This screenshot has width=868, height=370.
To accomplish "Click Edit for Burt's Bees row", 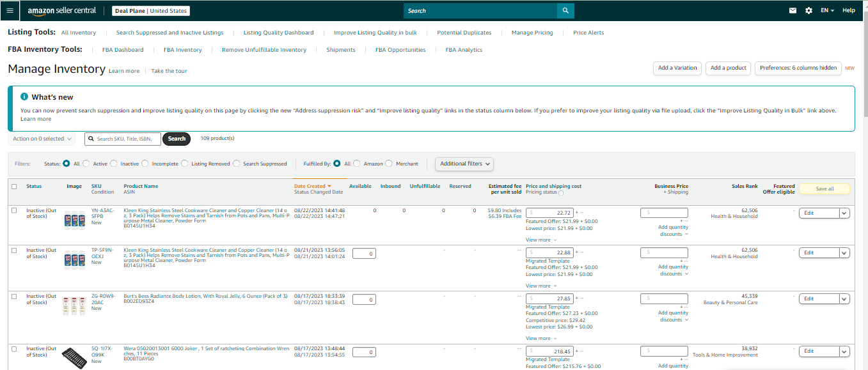I will (819, 298).
